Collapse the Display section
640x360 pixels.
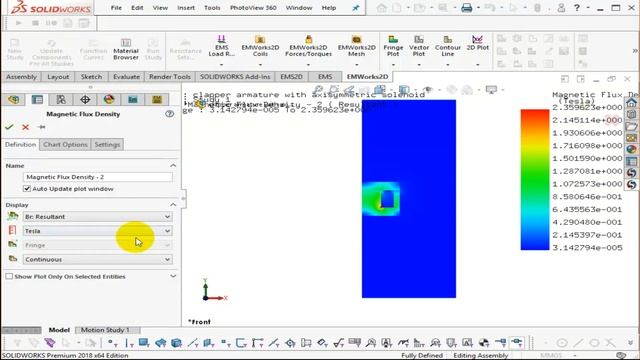click(x=173, y=205)
